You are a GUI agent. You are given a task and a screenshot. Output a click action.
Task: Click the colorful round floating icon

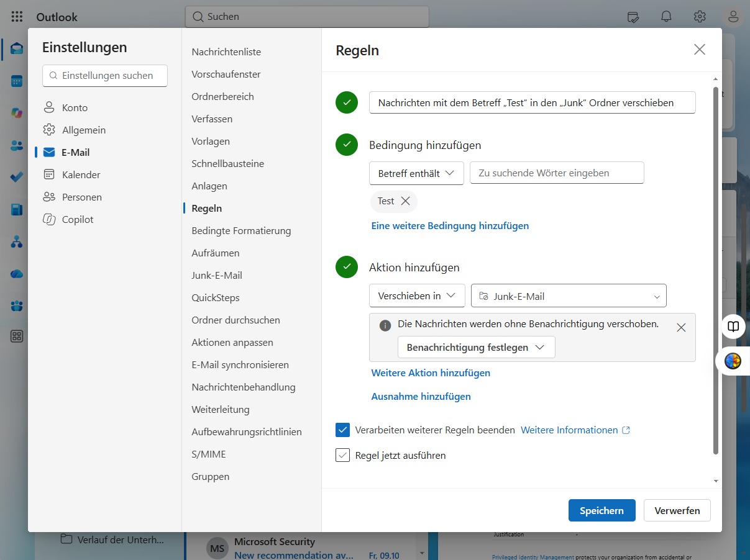coord(733,361)
